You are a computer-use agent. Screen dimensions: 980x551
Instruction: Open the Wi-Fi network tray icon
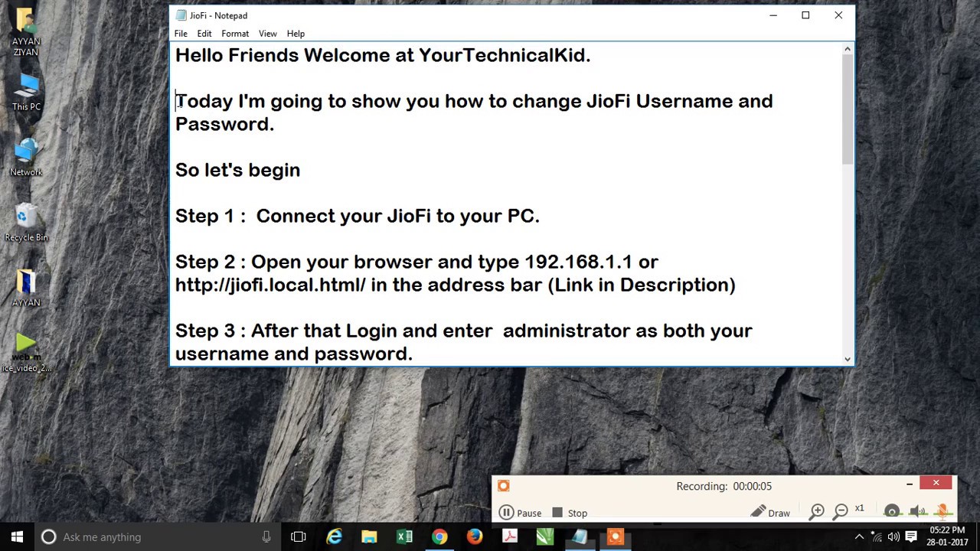[x=877, y=537]
